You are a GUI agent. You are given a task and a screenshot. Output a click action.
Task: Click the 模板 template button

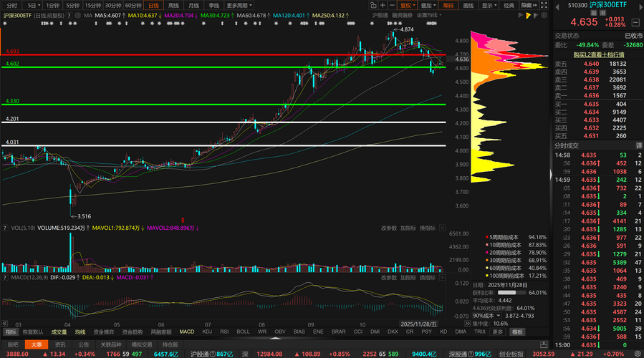point(517,332)
